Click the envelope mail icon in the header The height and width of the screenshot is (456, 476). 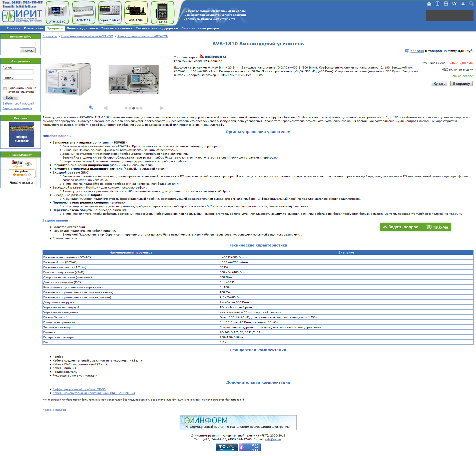pos(446,3)
